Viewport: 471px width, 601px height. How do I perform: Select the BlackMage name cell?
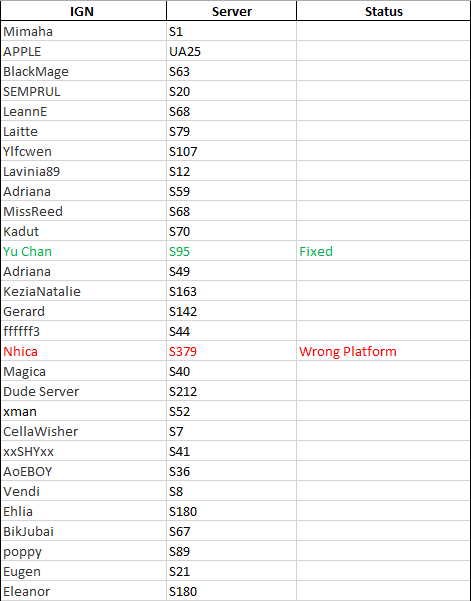click(x=84, y=71)
